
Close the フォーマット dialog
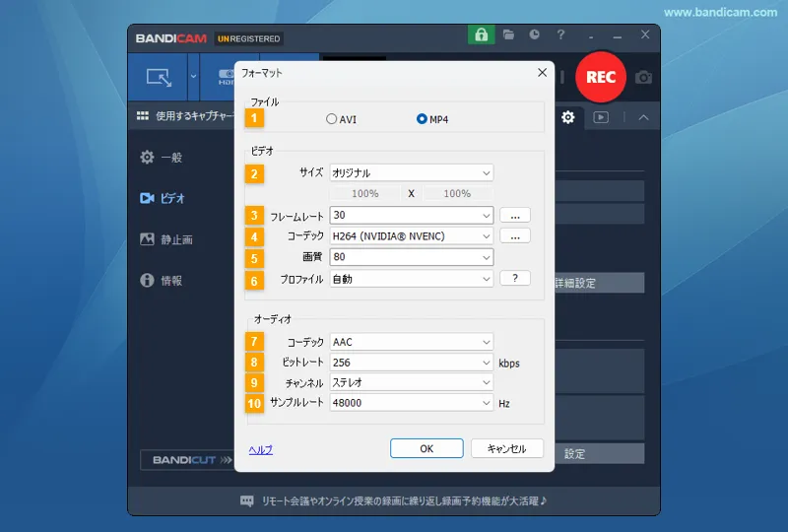click(543, 72)
